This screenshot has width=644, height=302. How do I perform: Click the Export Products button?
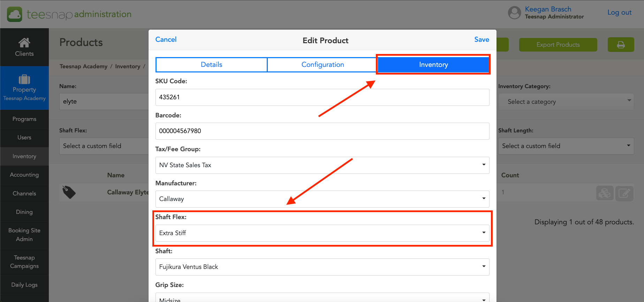pos(558,45)
